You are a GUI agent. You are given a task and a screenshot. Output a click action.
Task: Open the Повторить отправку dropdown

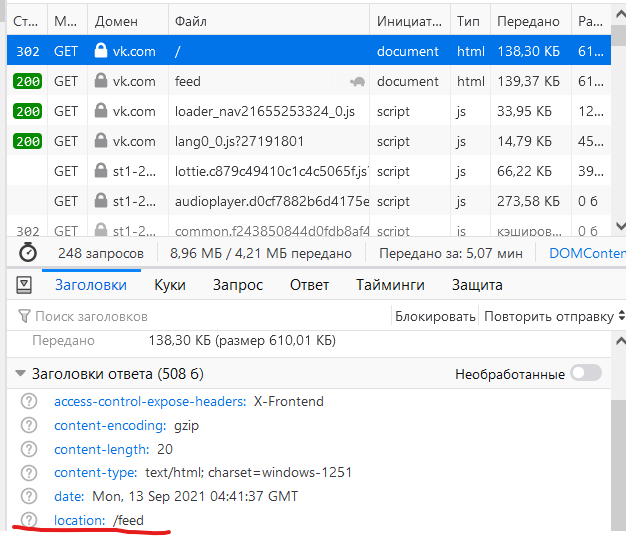coord(549,316)
